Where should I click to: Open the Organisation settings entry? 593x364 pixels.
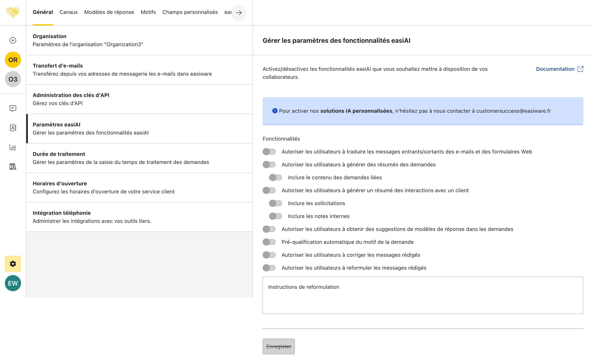139,40
